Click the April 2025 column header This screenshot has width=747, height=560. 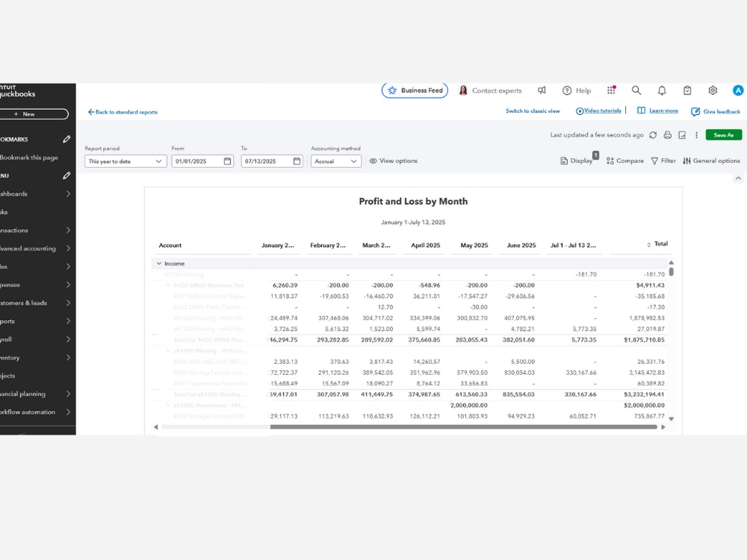pos(426,246)
